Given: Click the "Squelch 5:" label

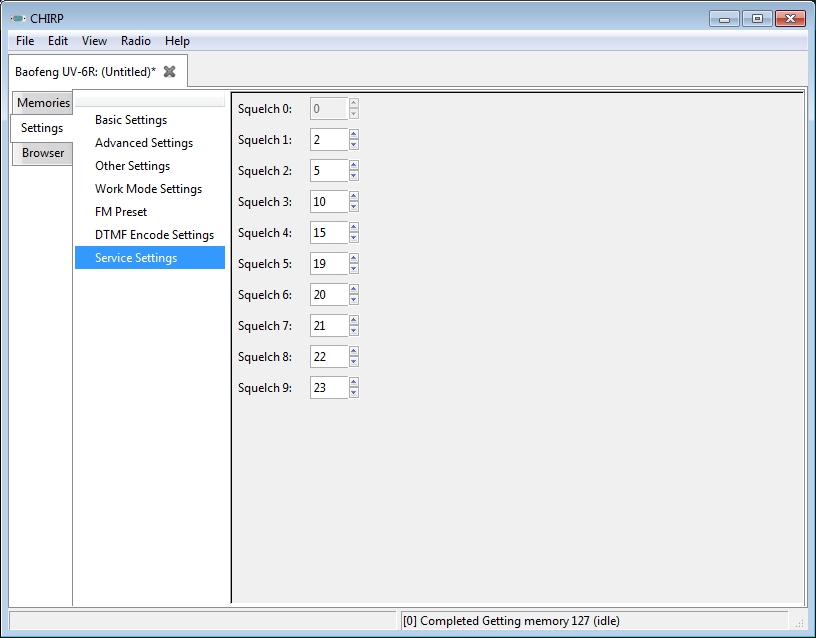Looking at the screenshot, I should click(x=264, y=264).
